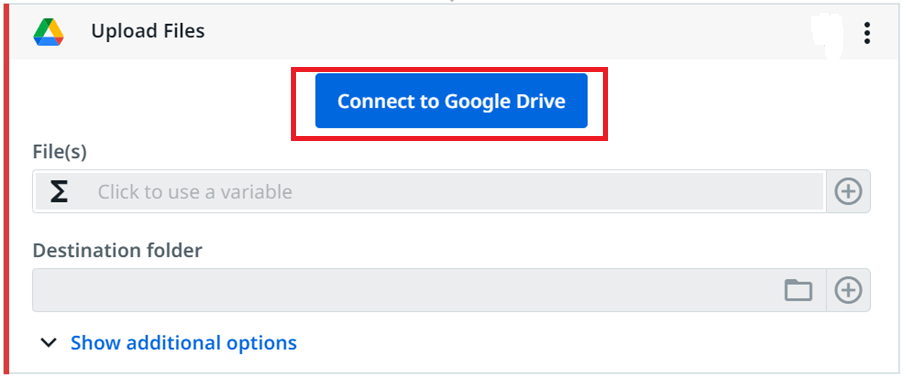
Task: Click the red error stripe on block edge
Action: [6, 190]
